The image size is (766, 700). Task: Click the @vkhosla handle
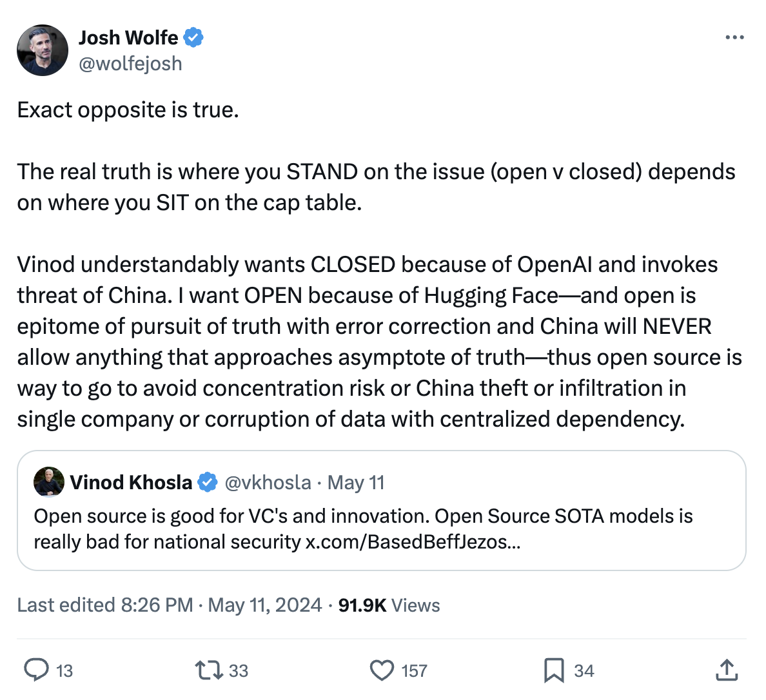268,482
